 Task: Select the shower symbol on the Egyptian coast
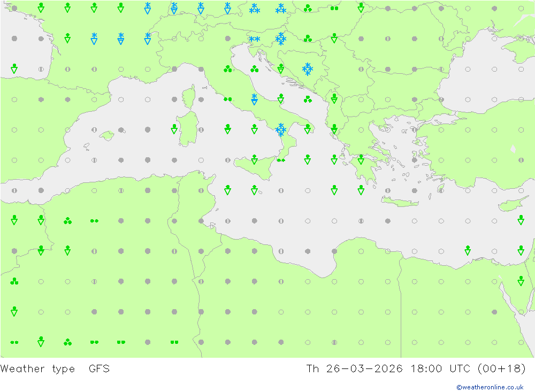pyautogui.click(x=468, y=250)
